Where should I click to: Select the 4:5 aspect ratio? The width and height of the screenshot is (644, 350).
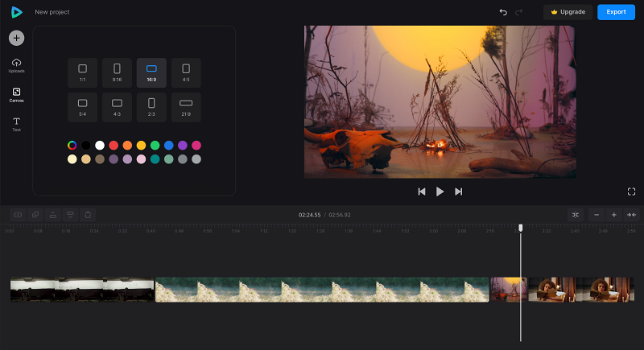coord(186,72)
